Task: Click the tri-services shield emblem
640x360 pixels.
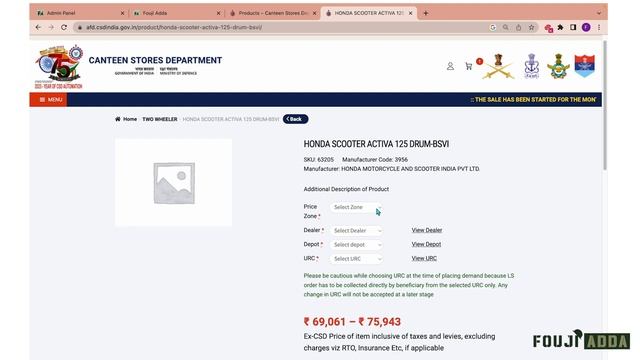Action: click(584, 66)
